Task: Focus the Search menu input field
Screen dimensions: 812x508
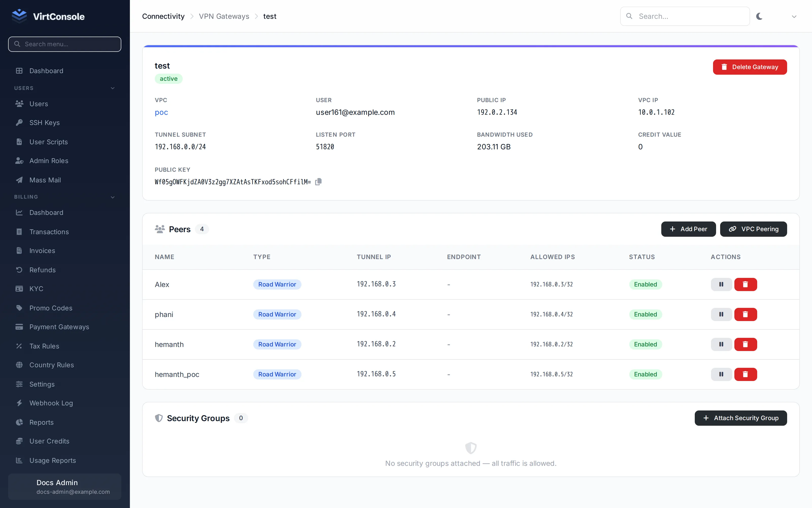Action: tap(65, 44)
